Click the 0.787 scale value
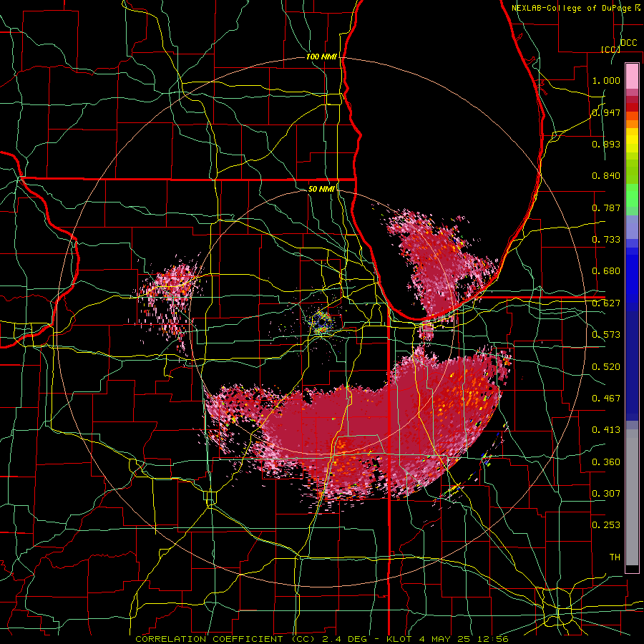The image size is (644, 644). click(x=606, y=208)
